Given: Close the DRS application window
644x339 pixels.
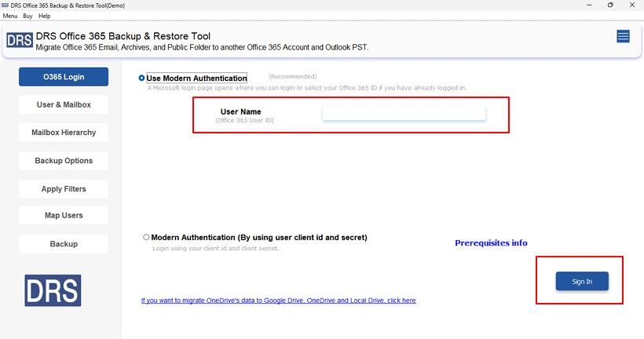Looking at the screenshot, I should (632, 5).
